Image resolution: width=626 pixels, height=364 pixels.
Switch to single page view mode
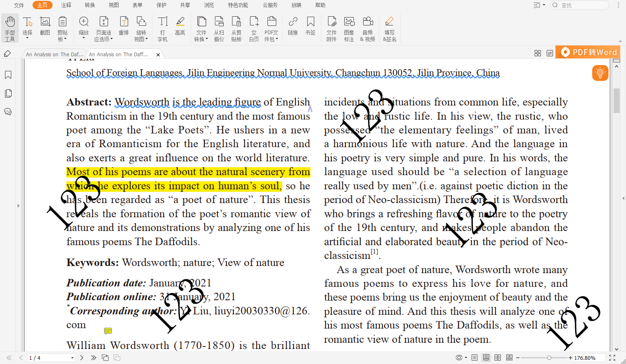pyautogui.click(x=475, y=358)
